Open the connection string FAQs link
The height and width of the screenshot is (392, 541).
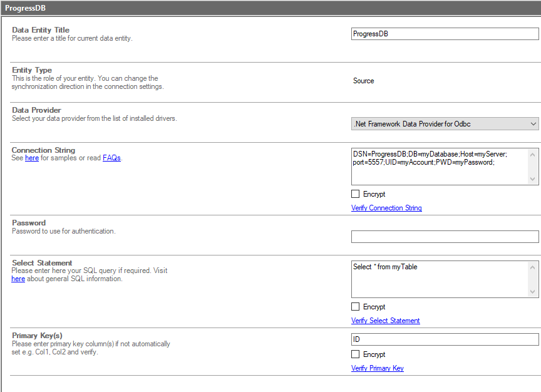(x=111, y=158)
